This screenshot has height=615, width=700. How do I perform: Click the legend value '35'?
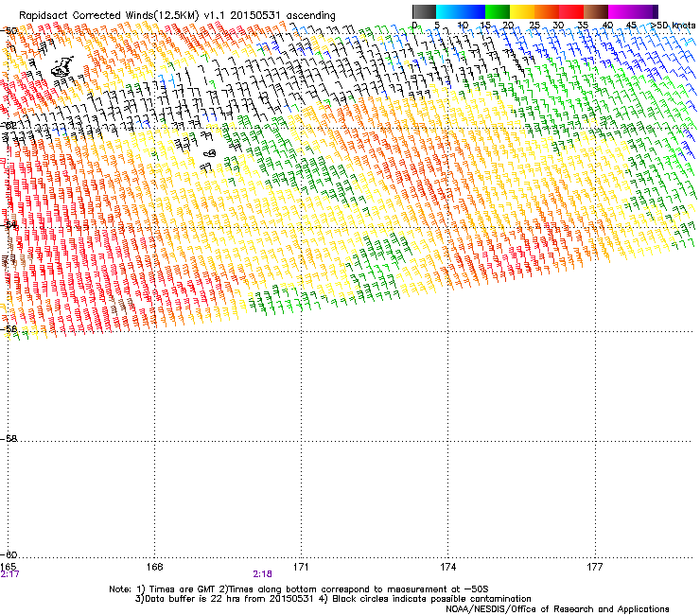583,26
